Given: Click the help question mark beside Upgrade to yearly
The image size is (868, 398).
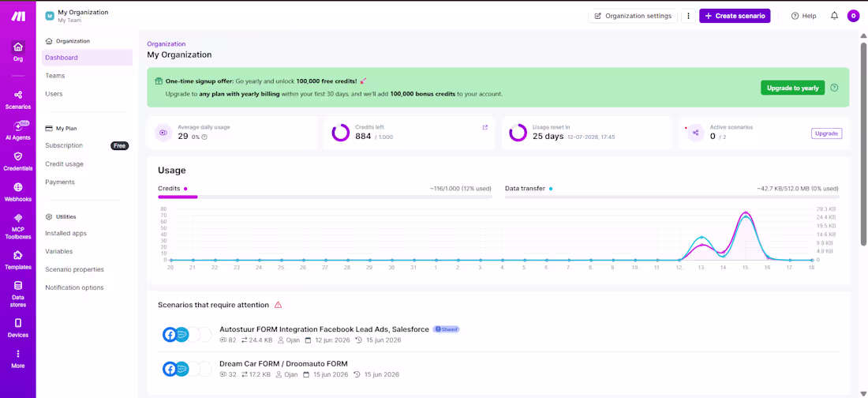Looking at the screenshot, I should pyautogui.click(x=834, y=88).
